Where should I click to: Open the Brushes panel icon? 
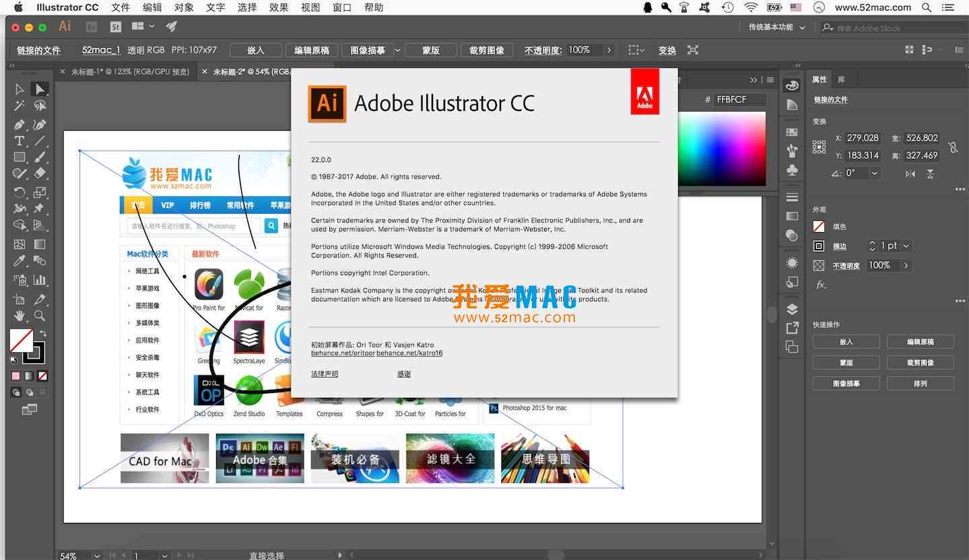[792, 151]
